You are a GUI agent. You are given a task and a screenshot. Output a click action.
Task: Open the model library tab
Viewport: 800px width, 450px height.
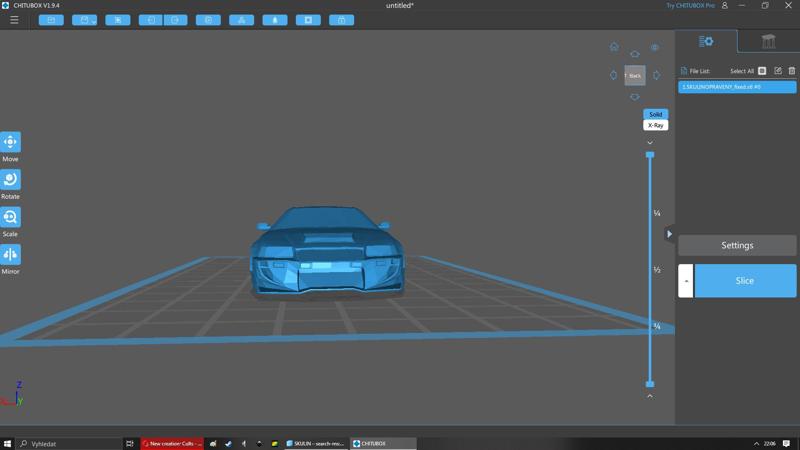pyautogui.click(x=768, y=41)
